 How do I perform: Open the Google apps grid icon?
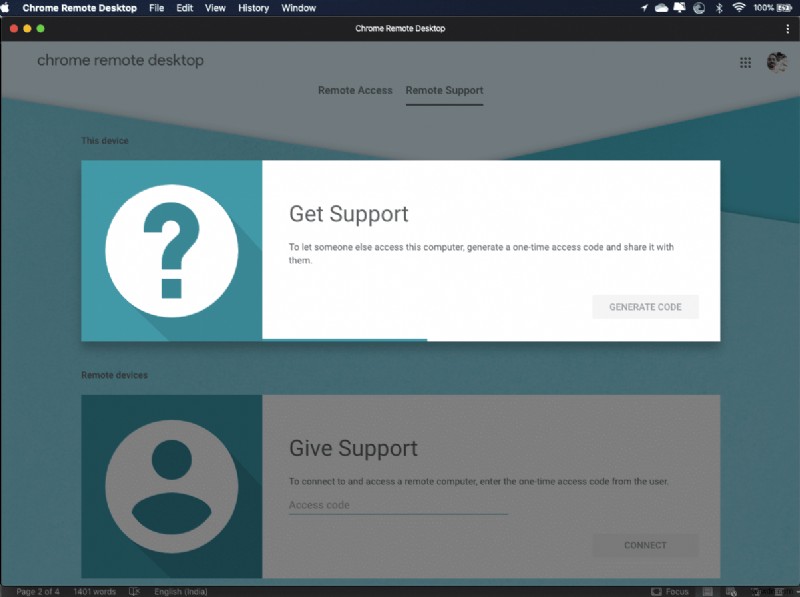tap(745, 62)
